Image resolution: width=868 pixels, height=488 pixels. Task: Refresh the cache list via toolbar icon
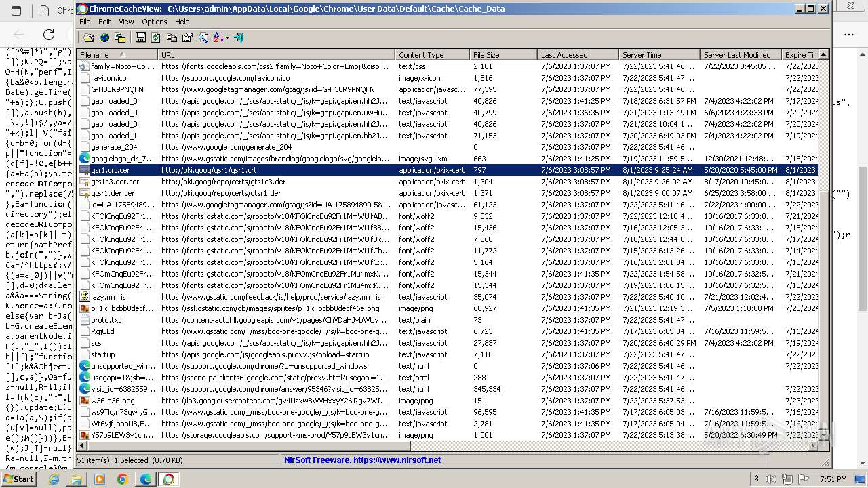point(156,38)
